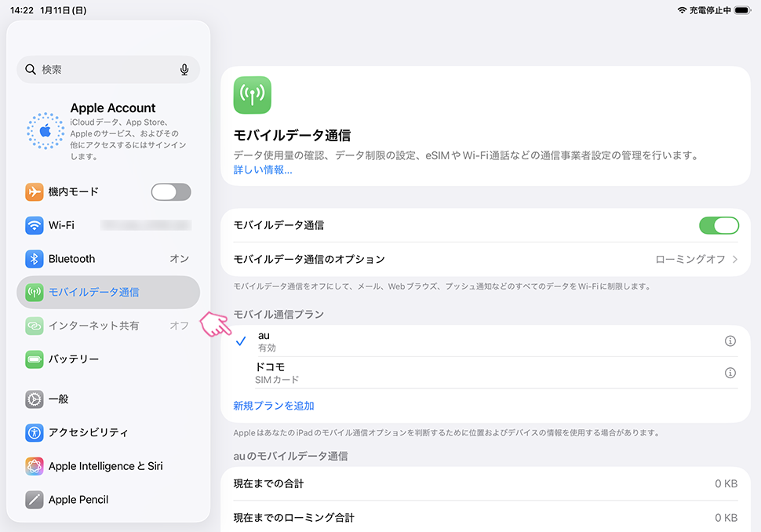Viewport: 761px width, 532px height.
Task: Tap 新規プランを追加 to add plan
Action: tap(274, 406)
